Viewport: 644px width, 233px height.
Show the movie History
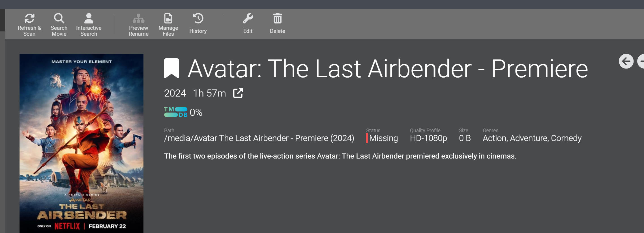198,19
